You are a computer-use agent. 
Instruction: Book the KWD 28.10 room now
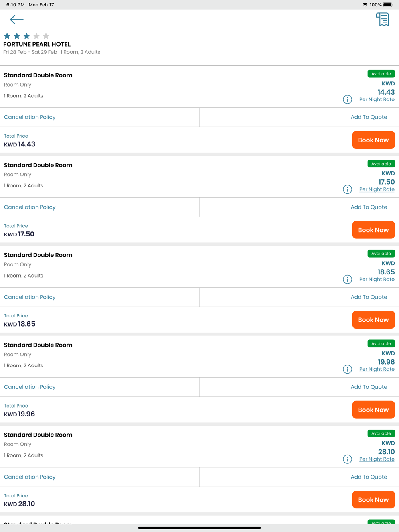pos(373,500)
